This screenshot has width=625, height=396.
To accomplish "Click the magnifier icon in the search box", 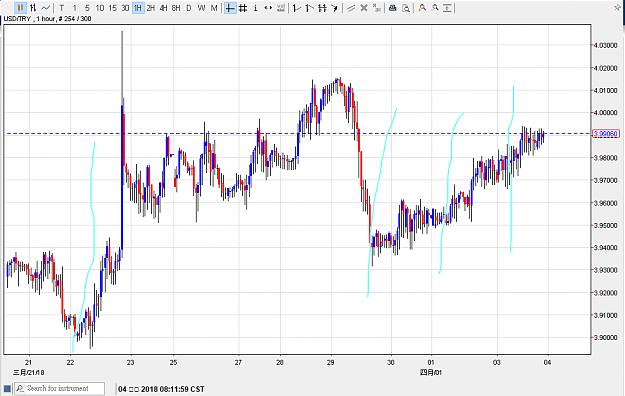I will tap(20, 388).
